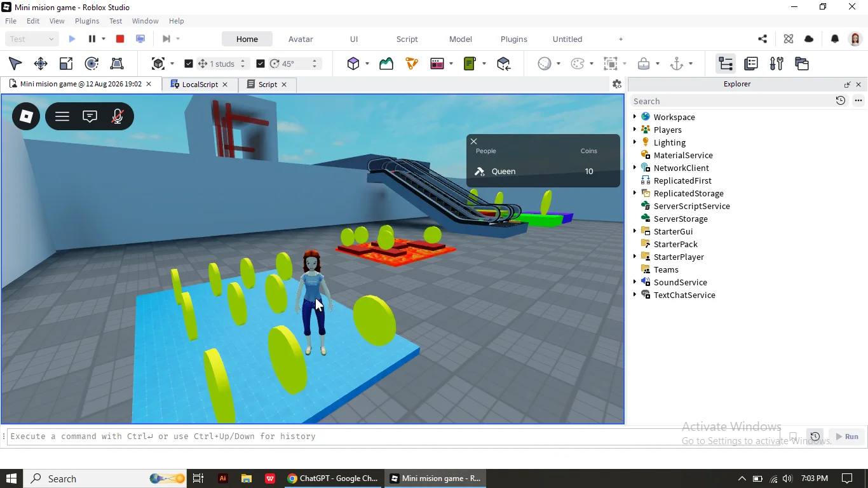The width and height of the screenshot is (868, 488).
Task: Toggle the Explorer panel icon
Action: pyautogui.click(x=726, y=64)
